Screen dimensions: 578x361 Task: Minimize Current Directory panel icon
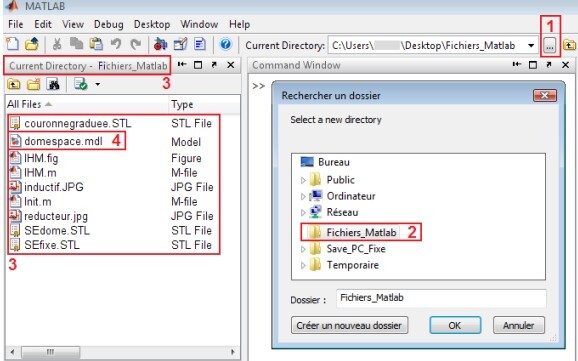[182, 65]
